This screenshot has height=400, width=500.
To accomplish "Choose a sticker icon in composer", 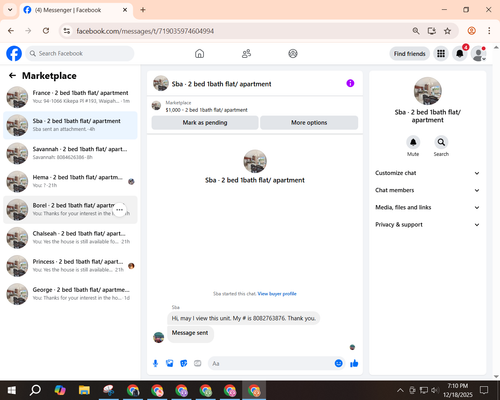I will [184, 363].
